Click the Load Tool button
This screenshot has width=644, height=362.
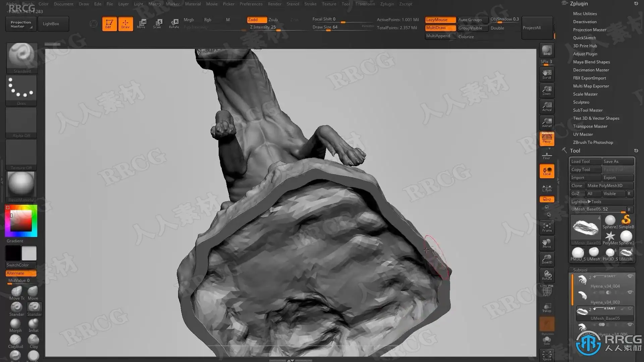585,162
